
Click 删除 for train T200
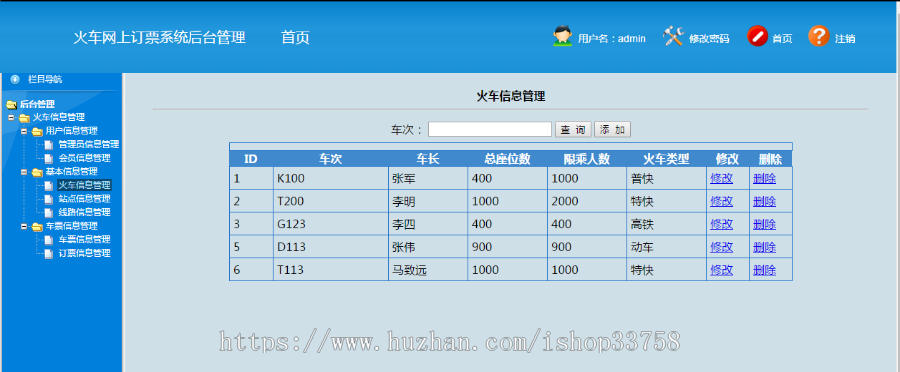765,202
